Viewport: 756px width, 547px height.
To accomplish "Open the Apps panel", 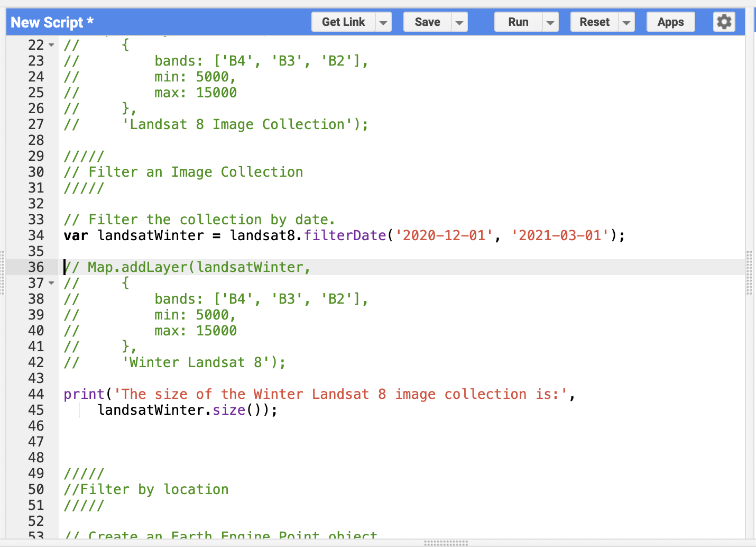I will coord(670,22).
